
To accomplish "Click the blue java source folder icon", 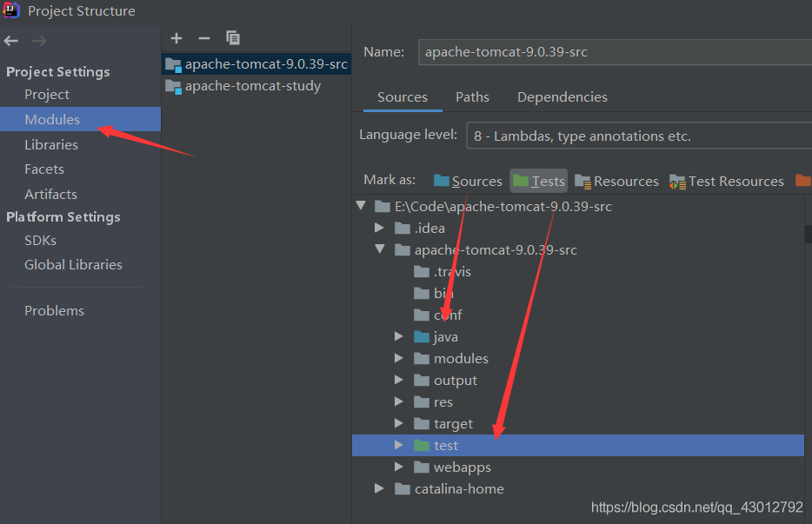I will [x=422, y=337].
